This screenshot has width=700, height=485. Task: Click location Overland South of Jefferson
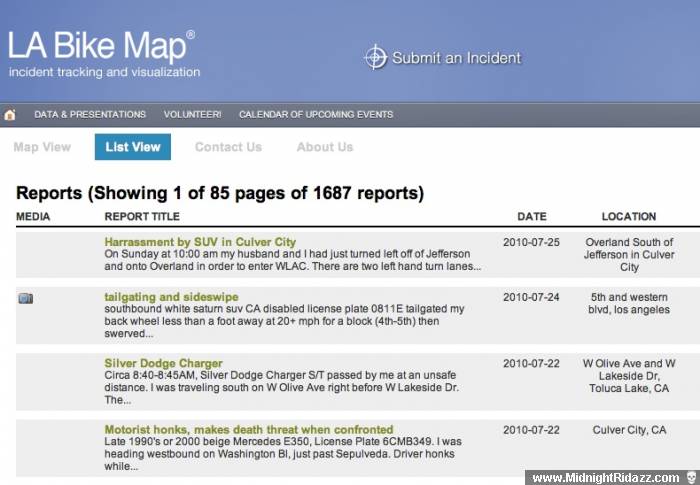point(629,255)
